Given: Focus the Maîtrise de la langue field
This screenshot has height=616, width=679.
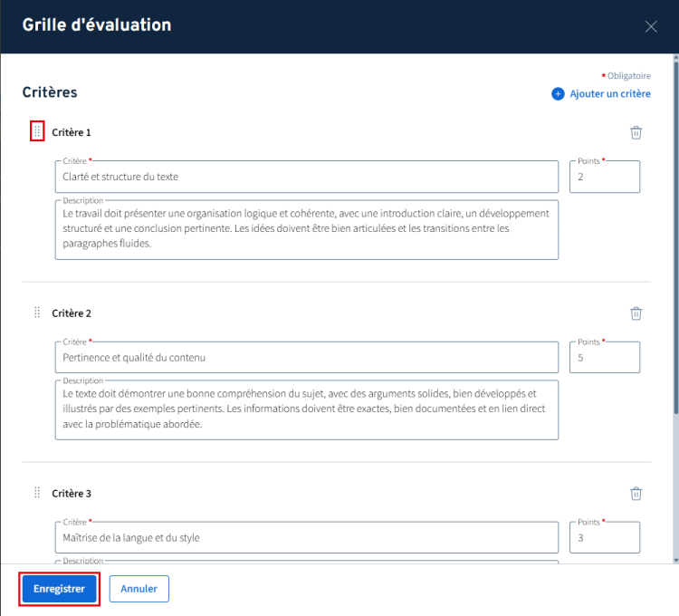Looking at the screenshot, I should [307, 537].
